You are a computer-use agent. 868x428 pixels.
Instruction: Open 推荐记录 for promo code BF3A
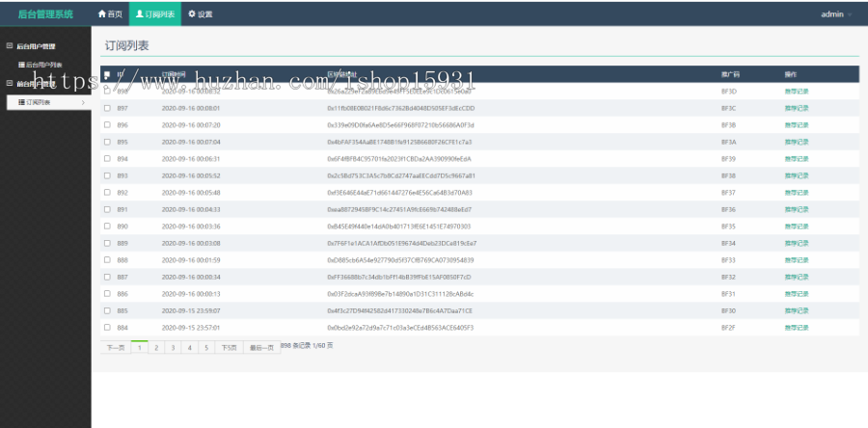797,142
